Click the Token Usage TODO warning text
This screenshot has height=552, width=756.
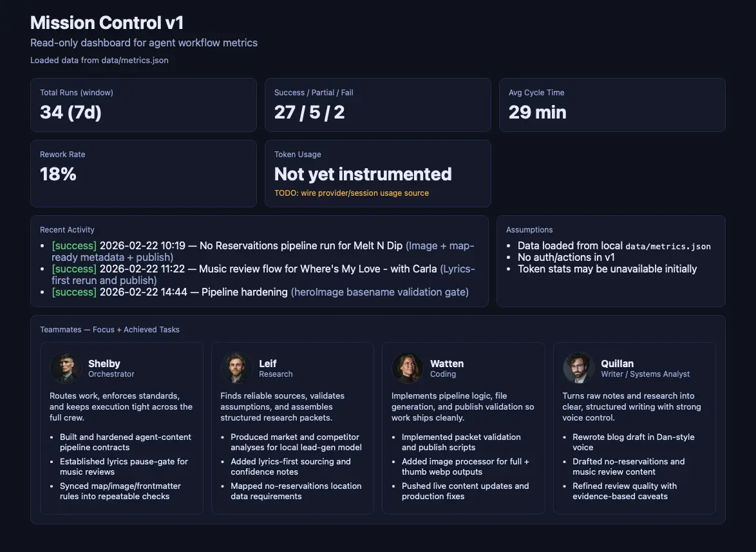point(351,193)
